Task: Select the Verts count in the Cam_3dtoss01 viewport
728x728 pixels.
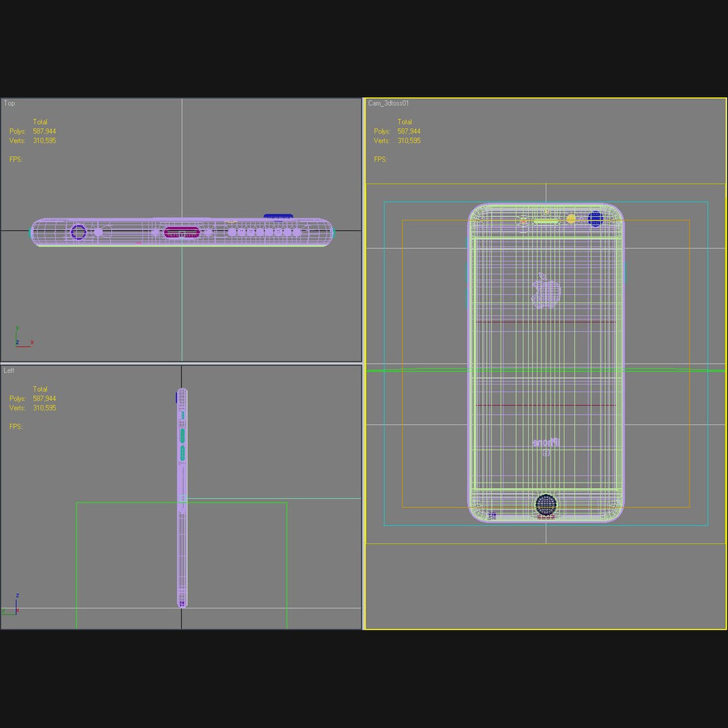Action: [x=408, y=141]
